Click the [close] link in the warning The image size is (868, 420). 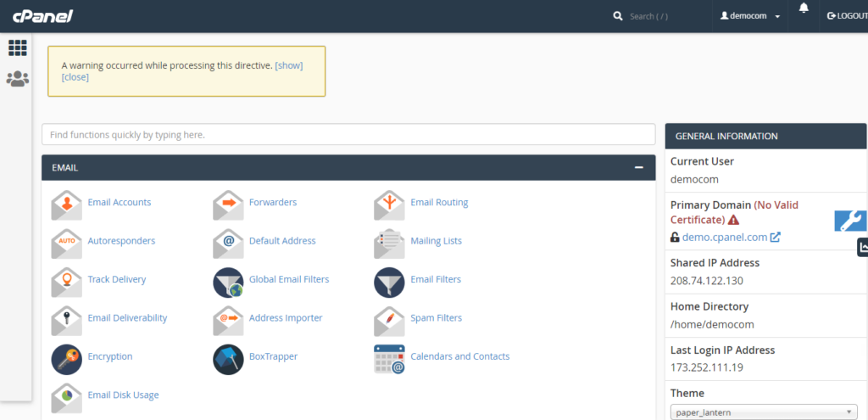point(75,77)
